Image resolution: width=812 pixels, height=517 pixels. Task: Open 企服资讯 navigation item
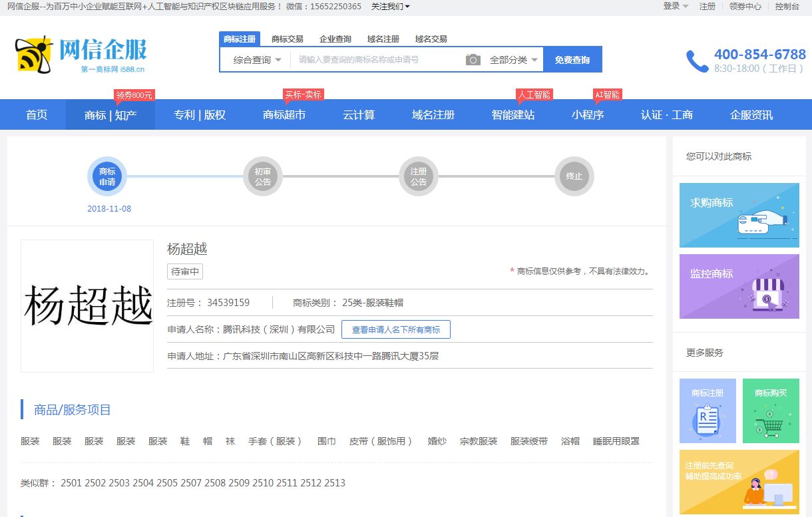(751, 115)
